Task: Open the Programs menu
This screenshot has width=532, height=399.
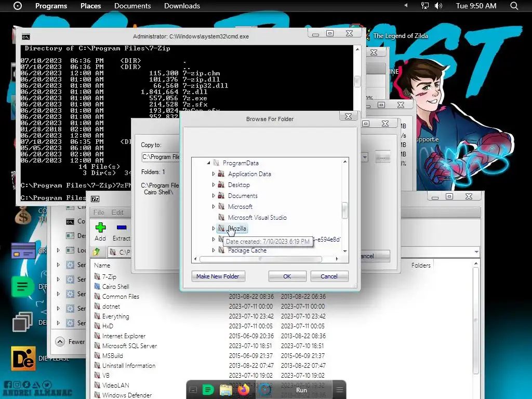Action: point(51,6)
